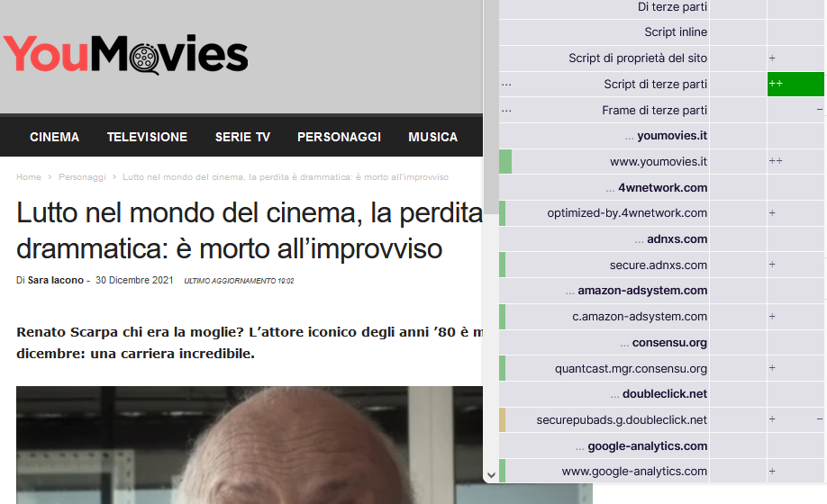
Task: Expand ellipsis beside 'Frame di terze parti'
Action: 506,110
